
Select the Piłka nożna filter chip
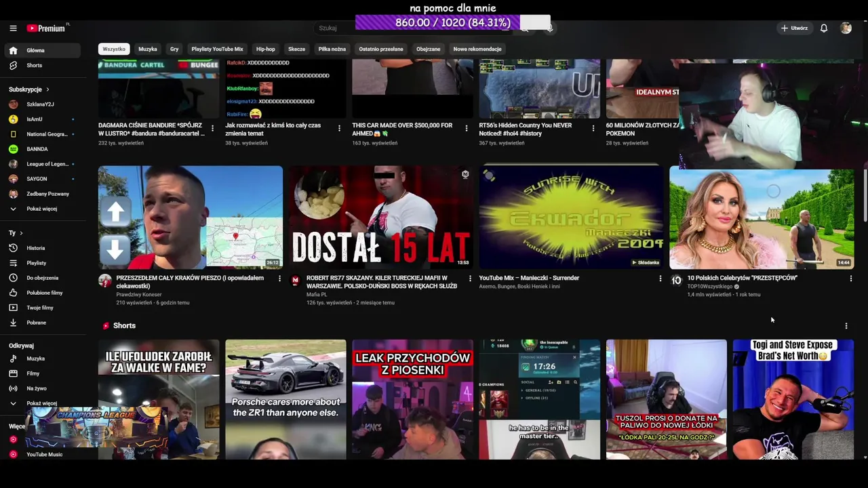click(332, 49)
